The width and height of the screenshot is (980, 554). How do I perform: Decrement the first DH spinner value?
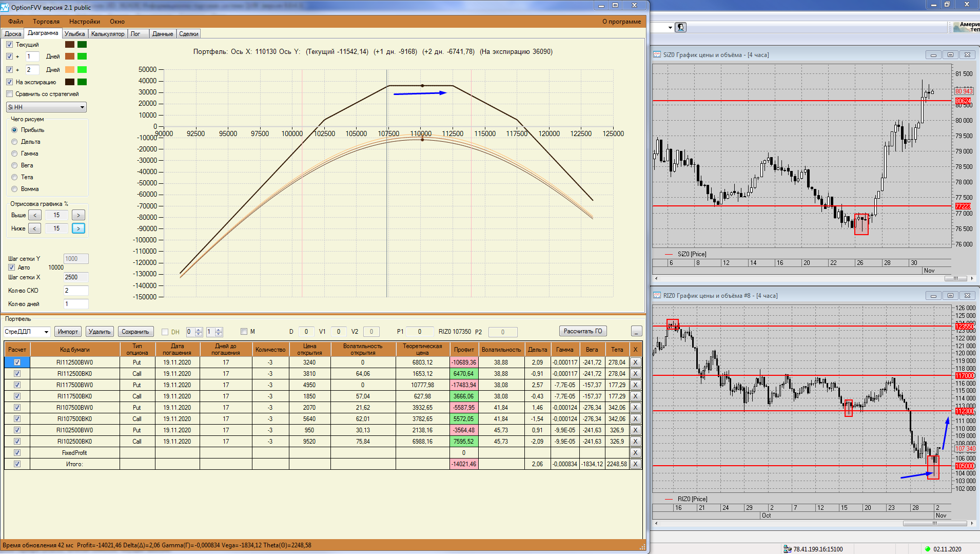point(199,334)
